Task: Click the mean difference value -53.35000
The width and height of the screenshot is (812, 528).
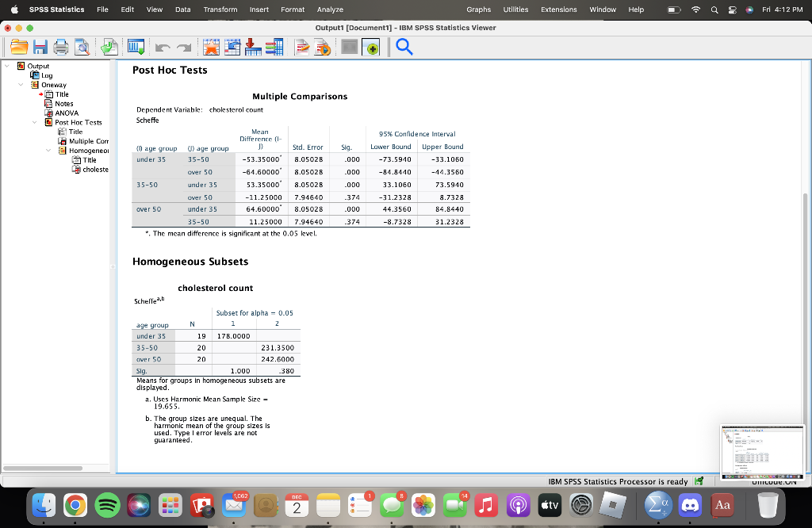Action: 262,159
